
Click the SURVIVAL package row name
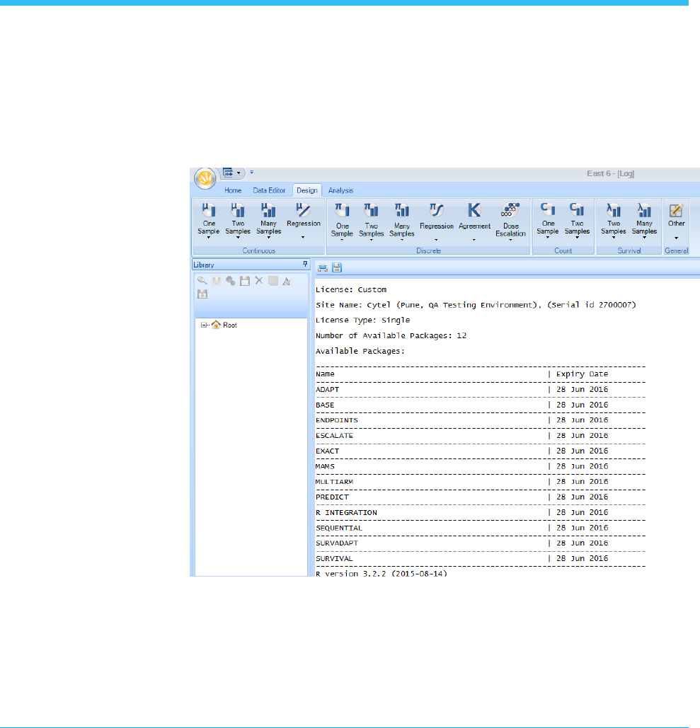[x=335, y=558]
